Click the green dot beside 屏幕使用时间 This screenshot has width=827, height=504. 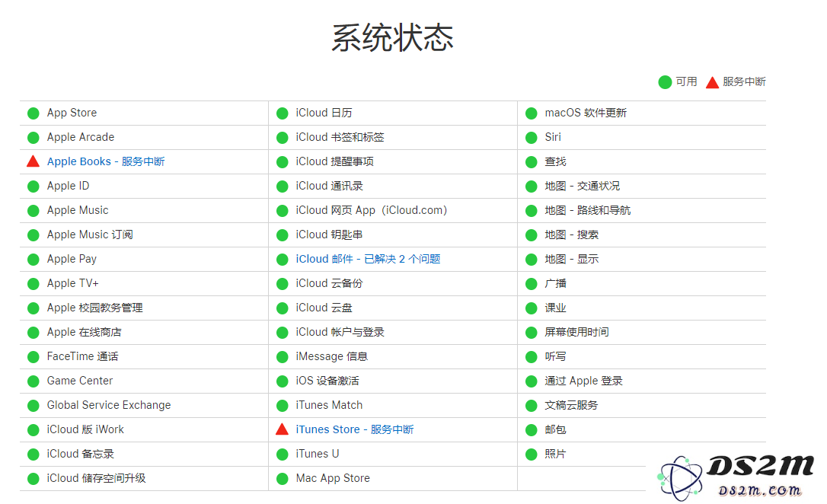(x=531, y=333)
